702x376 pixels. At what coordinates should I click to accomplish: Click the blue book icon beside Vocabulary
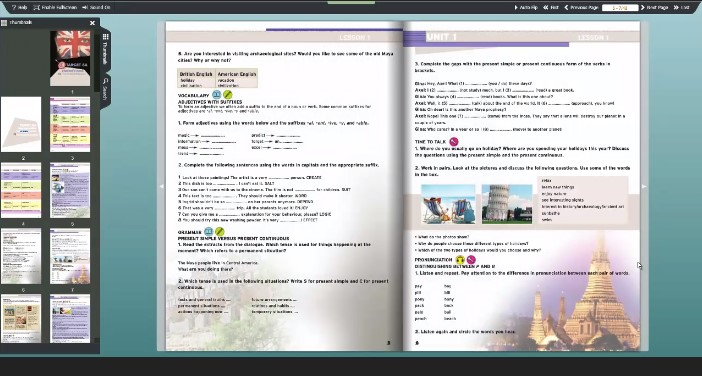217,95
